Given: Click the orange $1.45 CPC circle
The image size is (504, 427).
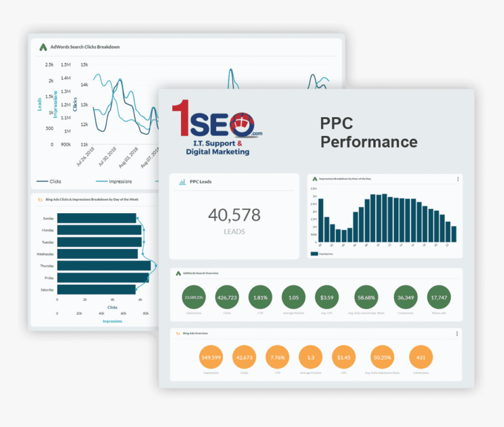Looking at the screenshot, I should (344, 357).
